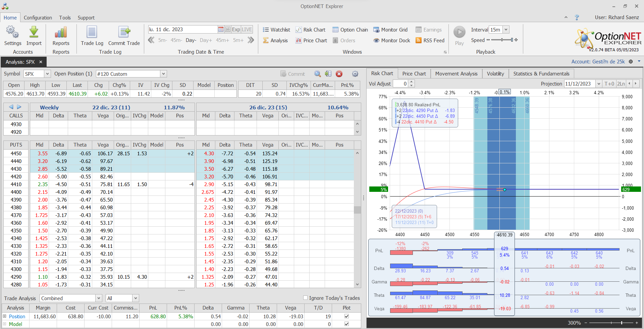Click the T+0 projection button
644x329 pixels.
609,84
